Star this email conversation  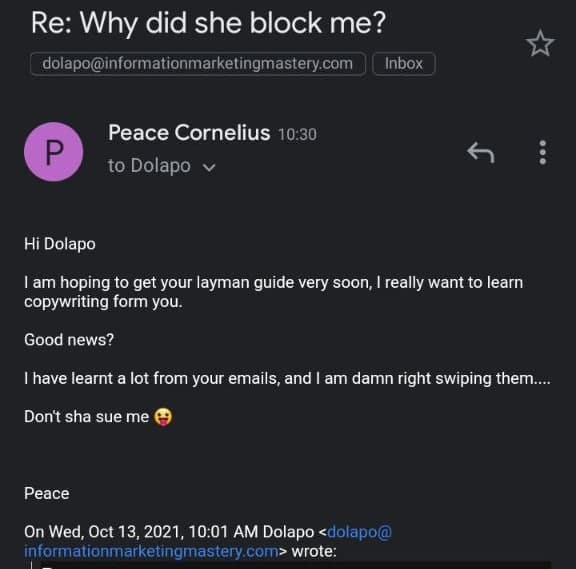(540, 44)
